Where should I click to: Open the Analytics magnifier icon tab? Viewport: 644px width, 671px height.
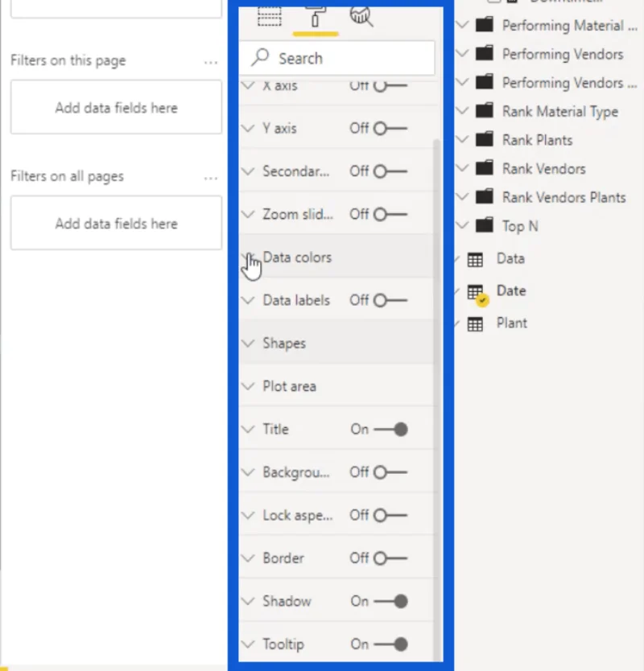click(x=361, y=17)
